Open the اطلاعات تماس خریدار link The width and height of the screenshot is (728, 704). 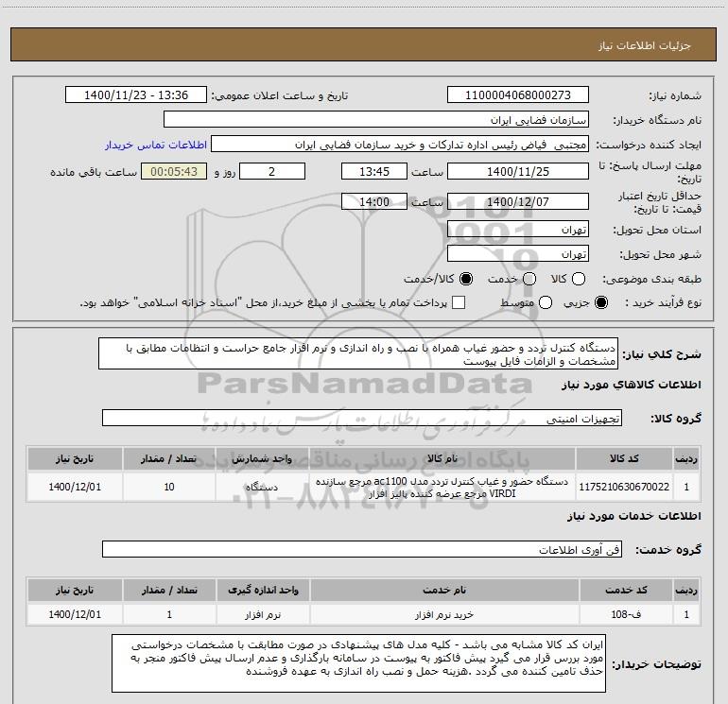tap(156, 145)
